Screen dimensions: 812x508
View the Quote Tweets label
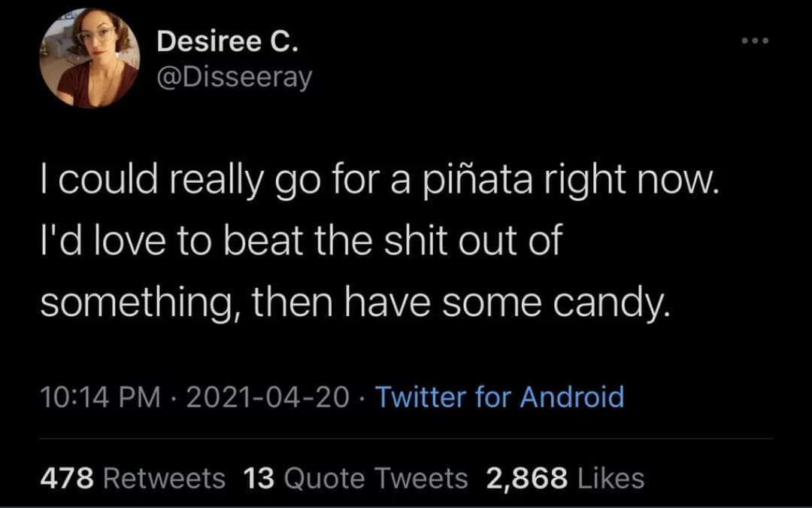pyautogui.click(x=374, y=477)
